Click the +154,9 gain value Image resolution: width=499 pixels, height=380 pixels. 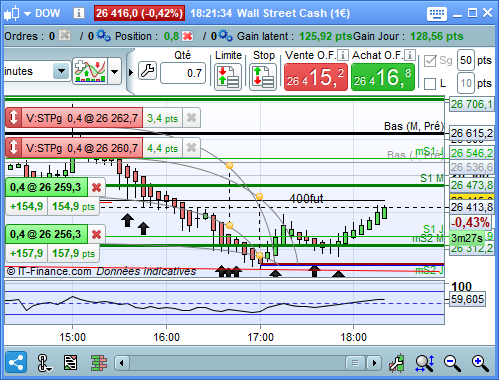27,206
